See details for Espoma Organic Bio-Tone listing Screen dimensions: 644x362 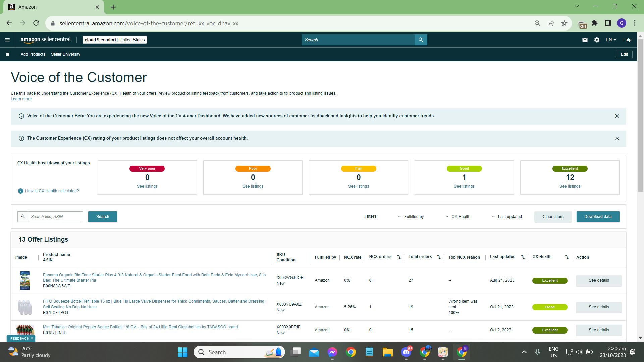click(x=599, y=280)
